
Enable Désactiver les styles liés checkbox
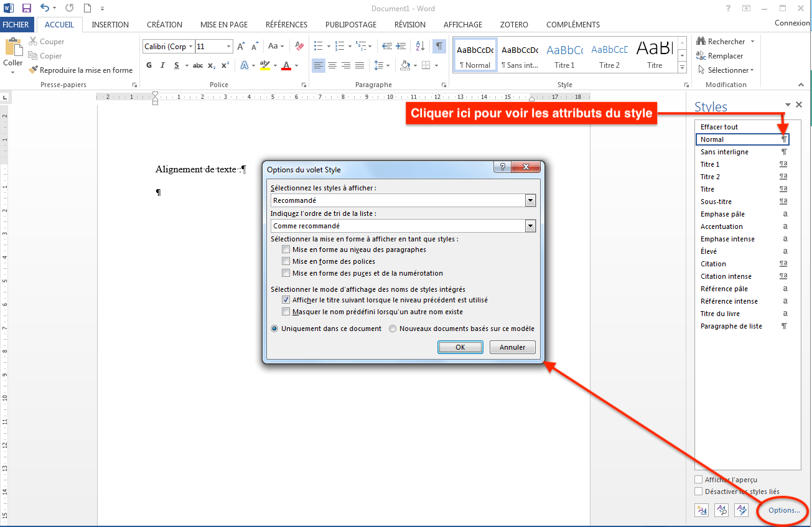point(698,492)
